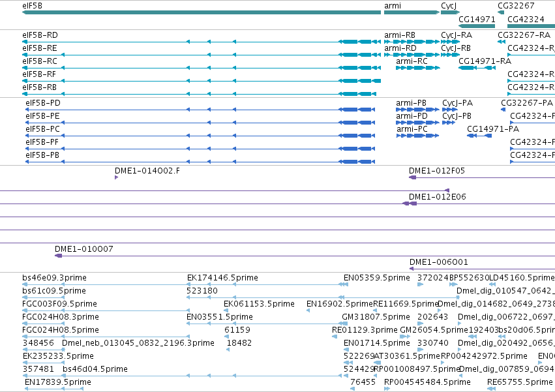Click transcript armi-RB label
Image resolution: width=555 pixels, height=392 pixels.
click(x=400, y=35)
